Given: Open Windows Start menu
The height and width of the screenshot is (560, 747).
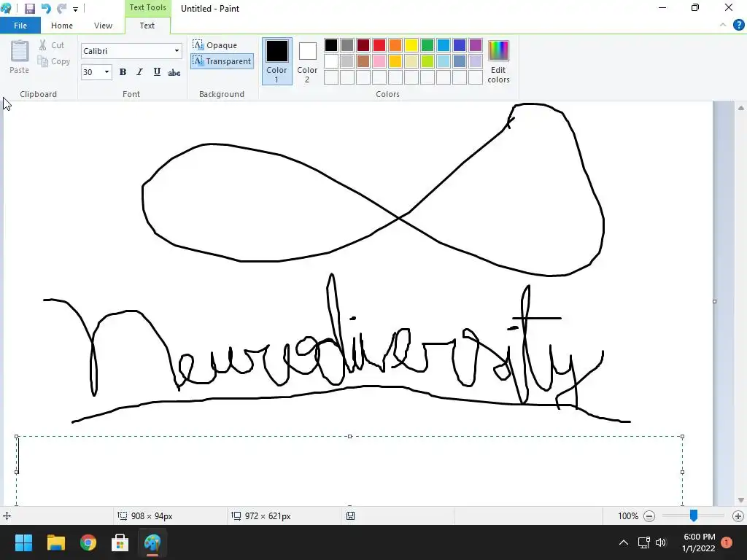Looking at the screenshot, I should point(23,542).
